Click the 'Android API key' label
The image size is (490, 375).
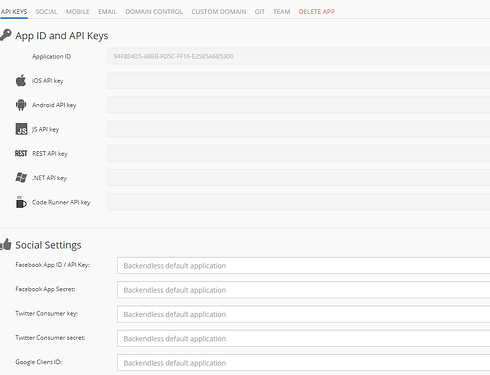tap(54, 105)
